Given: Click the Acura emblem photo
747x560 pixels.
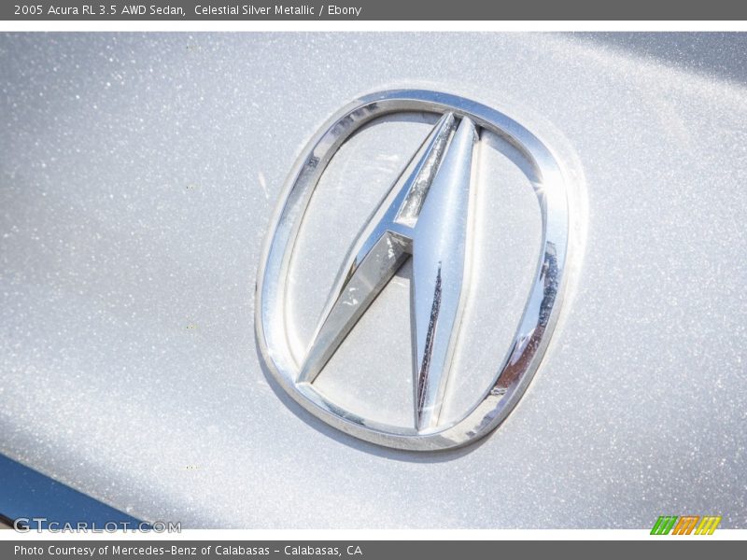Looking at the screenshot, I should tap(373, 281).
